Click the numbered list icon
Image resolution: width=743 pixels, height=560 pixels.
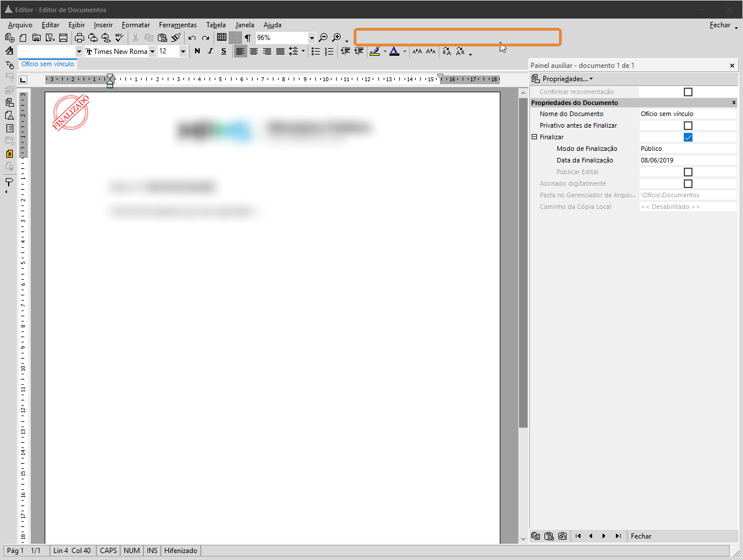point(329,51)
